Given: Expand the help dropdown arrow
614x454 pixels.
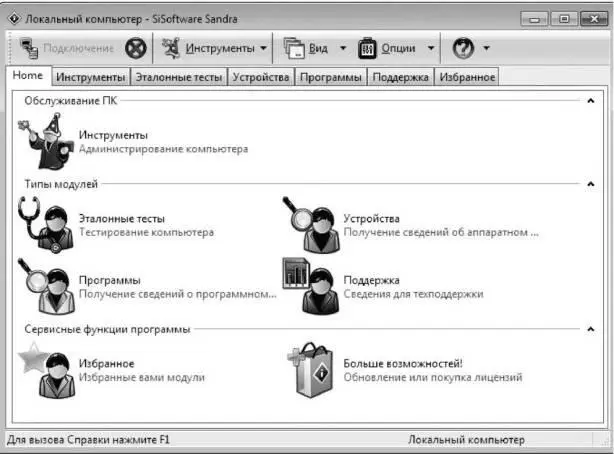Looking at the screenshot, I should pos(486,48).
